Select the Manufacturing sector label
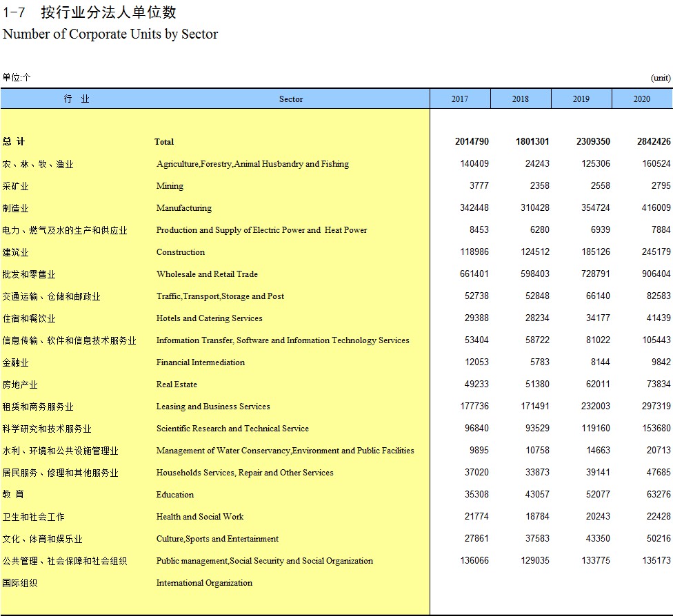673x616 pixels. pos(183,208)
